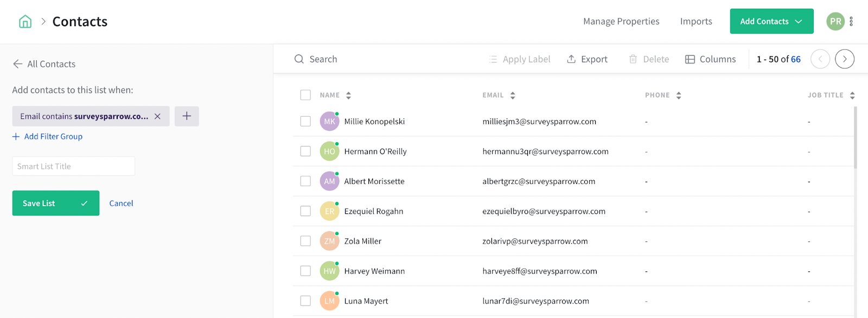
Task: Focus the contacts Search field
Action: click(x=323, y=59)
